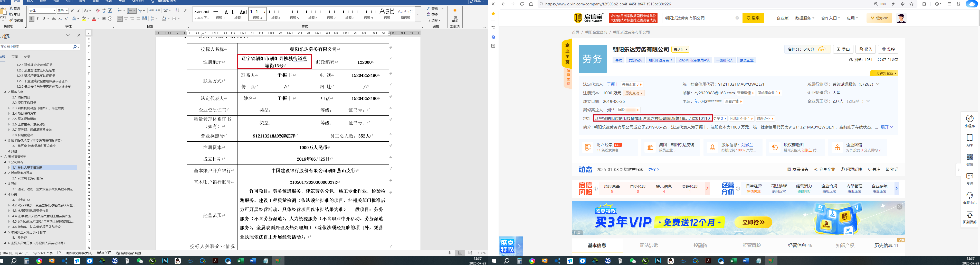
Task: Apply the red font color
Action: coord(94,19)
